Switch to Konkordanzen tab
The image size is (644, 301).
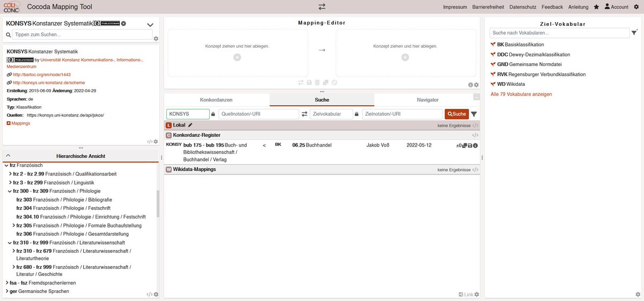[x=216, y=100]
